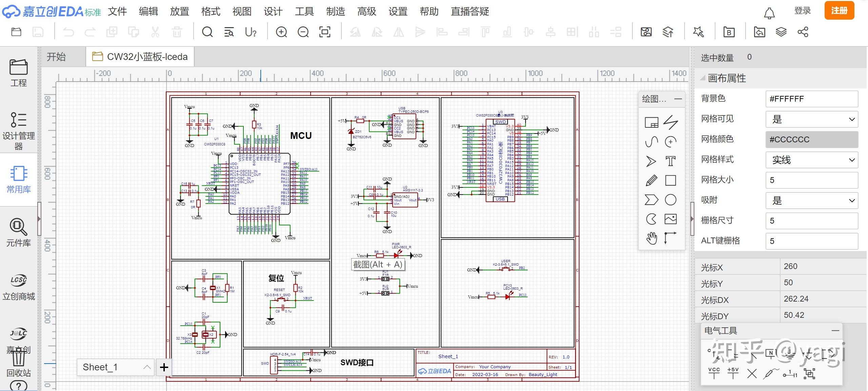The image size is (868, 391).
Task: Open the 立创商城 LCSC store
Action: (x=19, y=287)
